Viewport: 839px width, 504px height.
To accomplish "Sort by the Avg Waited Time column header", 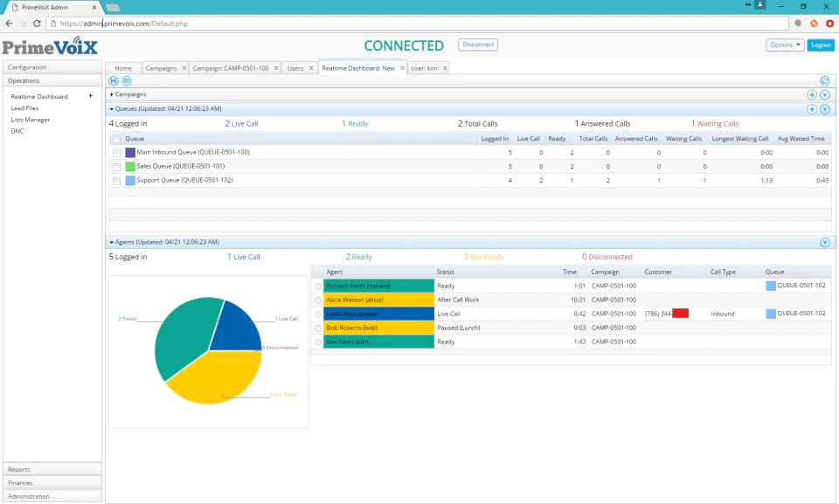I will coord(801,139).
